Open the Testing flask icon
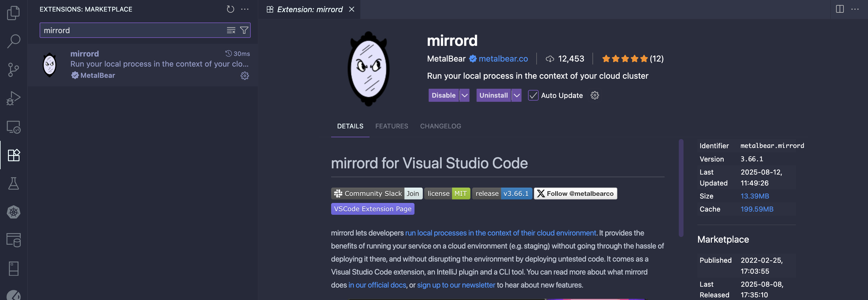This screenshot has width=868, height=300. [x=14, y=183]
